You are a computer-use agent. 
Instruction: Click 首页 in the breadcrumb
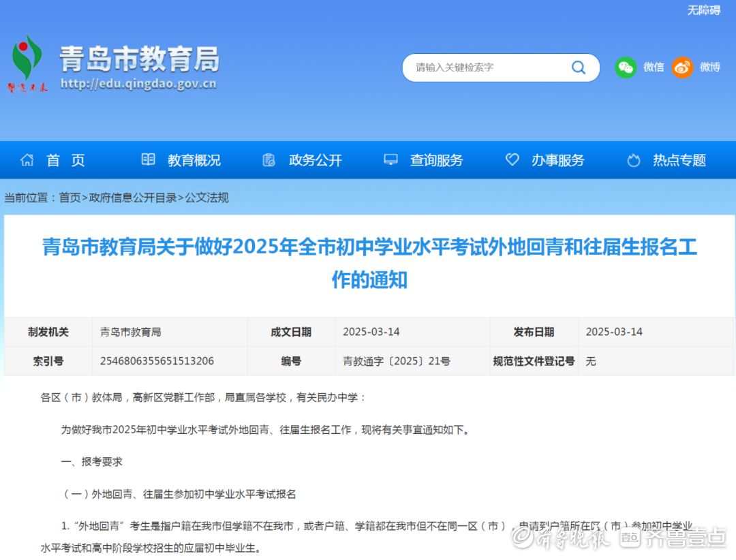pyautogui.click(x=70, y=198)
